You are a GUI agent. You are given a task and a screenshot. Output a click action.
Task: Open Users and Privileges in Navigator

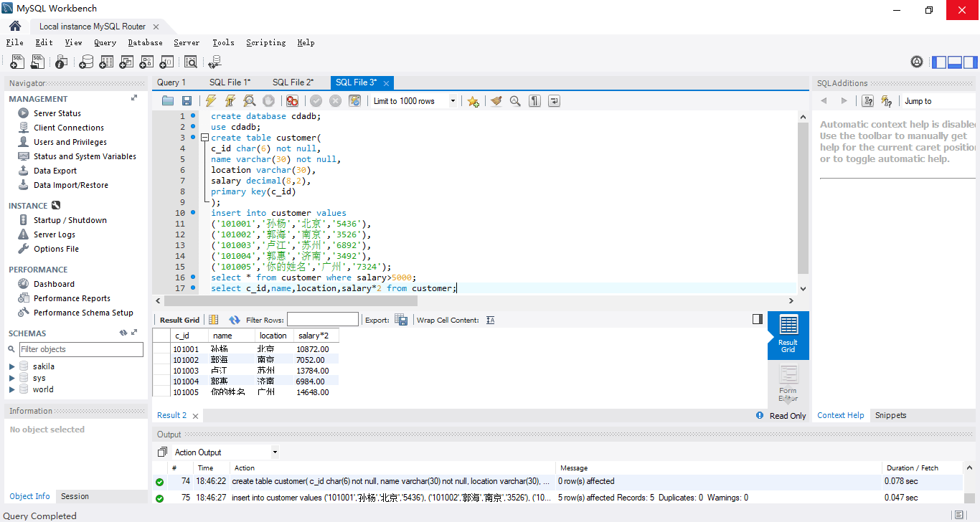70,142
